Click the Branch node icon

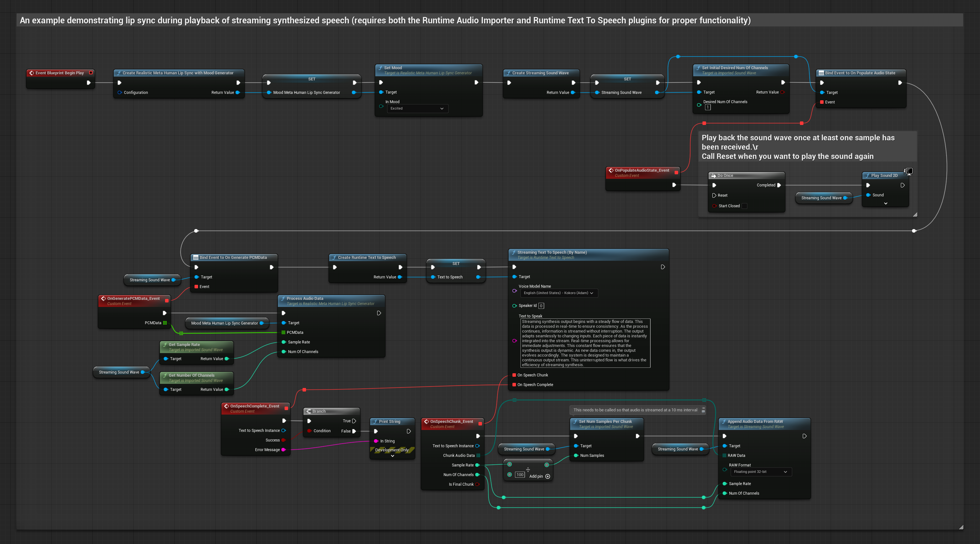pos(309,411)
